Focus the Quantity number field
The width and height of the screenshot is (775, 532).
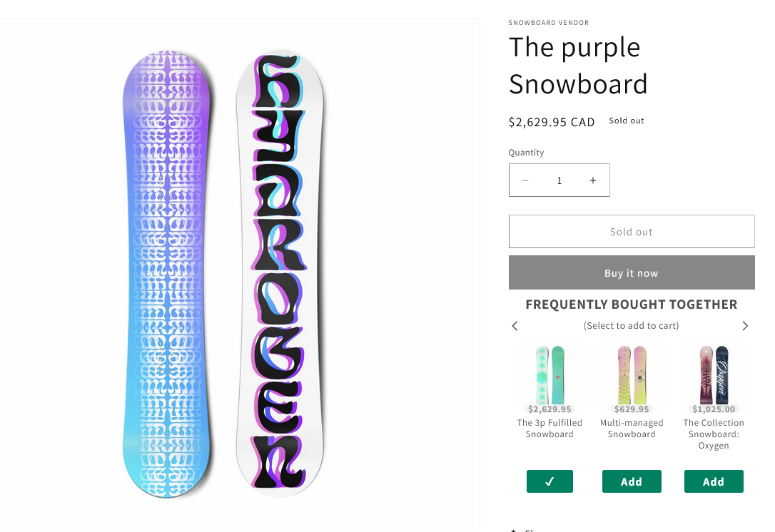pyautogui.click(x=559, y=180)
